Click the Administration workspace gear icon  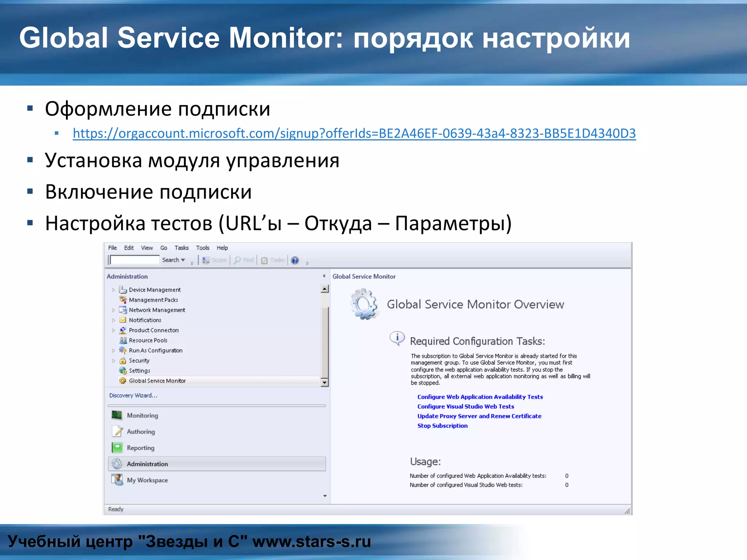[117, 464]
